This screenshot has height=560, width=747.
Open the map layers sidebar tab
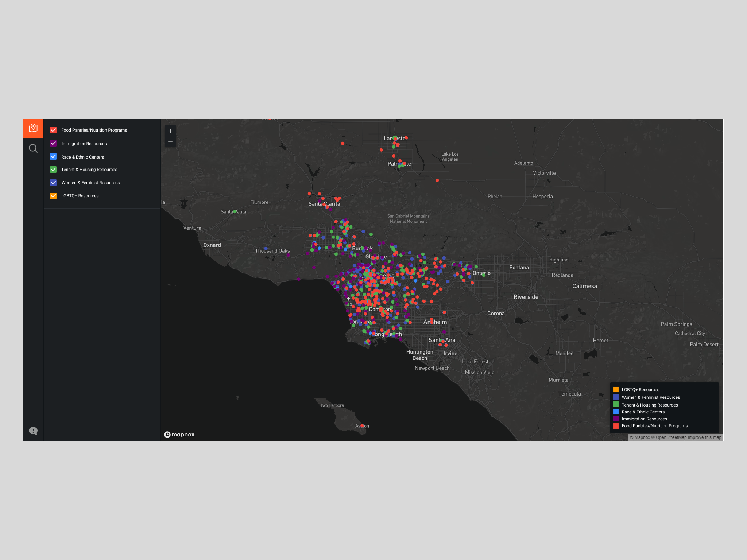pos(33,128)
